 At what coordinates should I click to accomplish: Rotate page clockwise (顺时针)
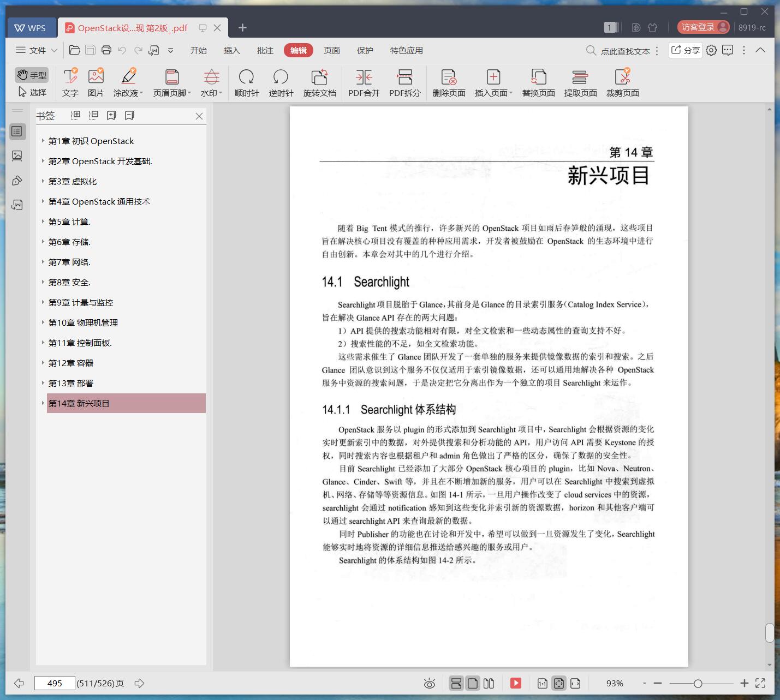[x=247, y=82]
